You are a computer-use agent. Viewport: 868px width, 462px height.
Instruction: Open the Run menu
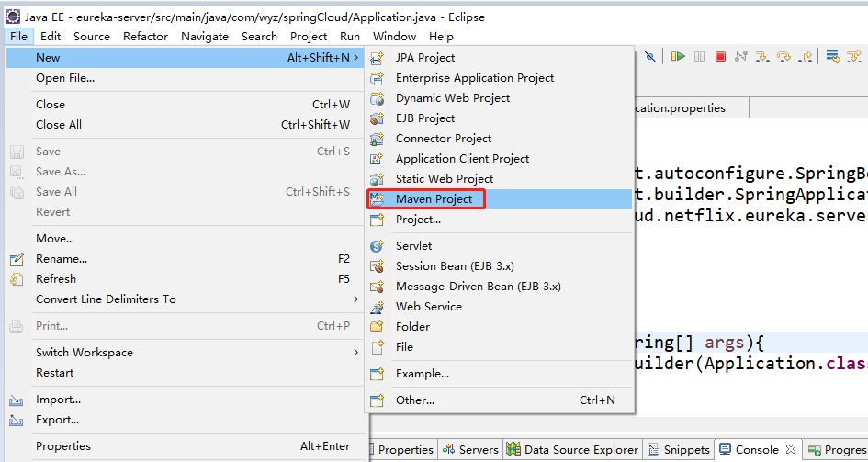[x=350, y=37]
